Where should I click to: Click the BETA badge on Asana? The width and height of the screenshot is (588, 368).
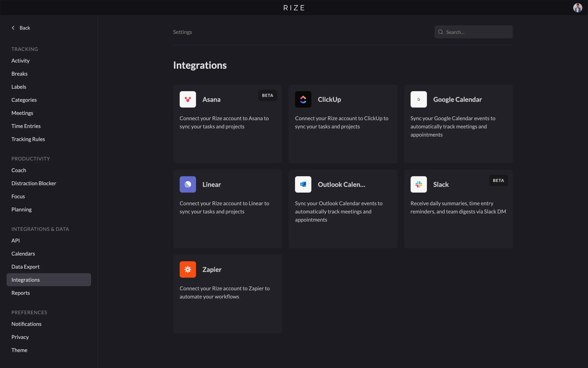pos(267,95)
